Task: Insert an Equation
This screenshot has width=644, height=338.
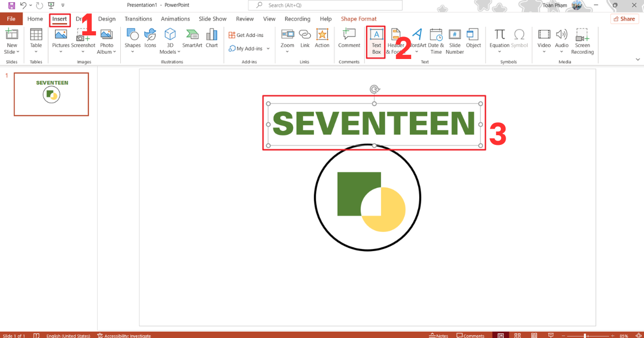Action: tap(500, 41)
